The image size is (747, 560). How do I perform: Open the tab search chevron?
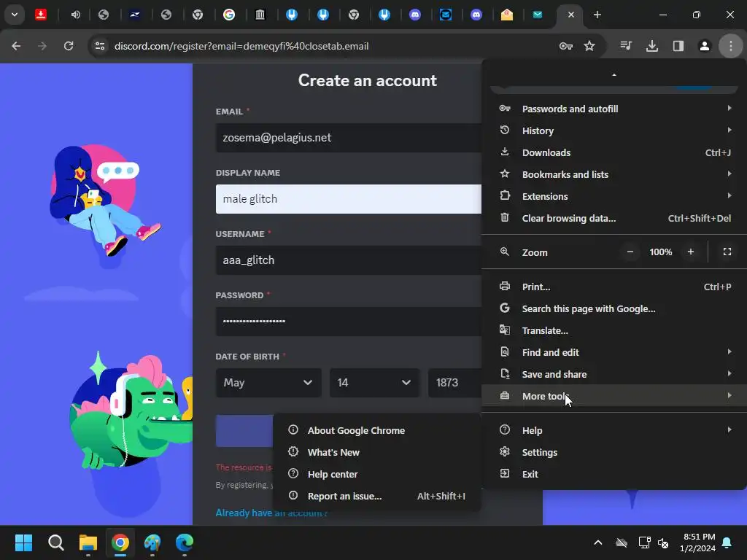click(15, 15)
